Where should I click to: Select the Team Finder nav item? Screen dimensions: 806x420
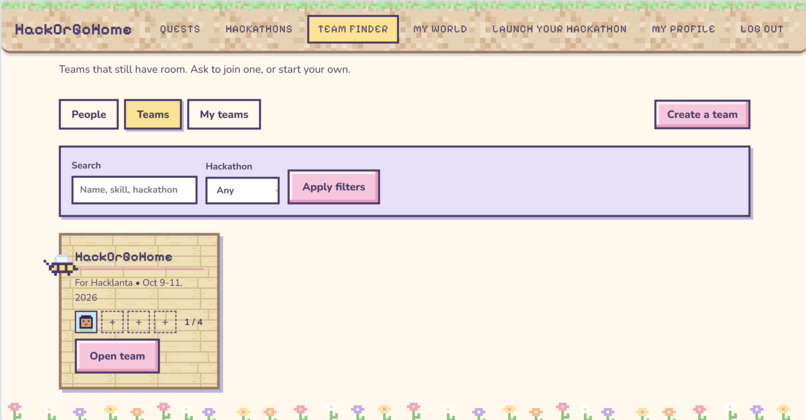tap(353, 29)
